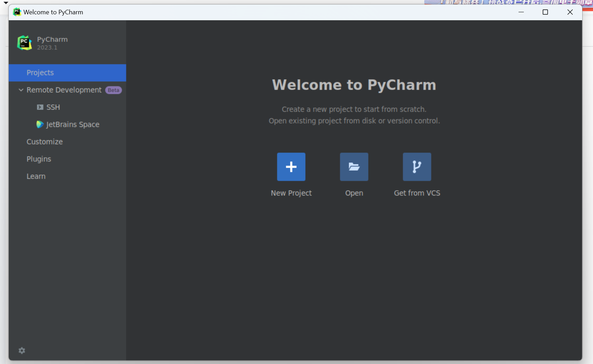Select the Projects tab
Screen dimensions: 593x364
coord(67,73)
